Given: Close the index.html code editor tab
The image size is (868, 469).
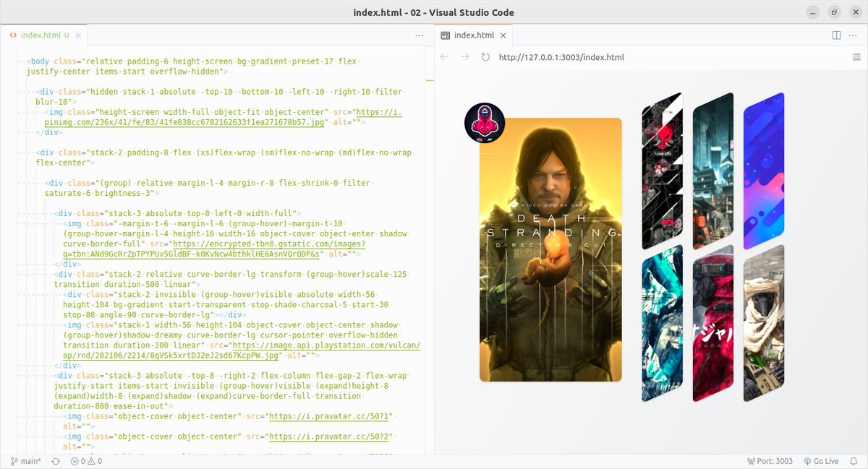Looking at the screenshot, I should coord(77,35).
